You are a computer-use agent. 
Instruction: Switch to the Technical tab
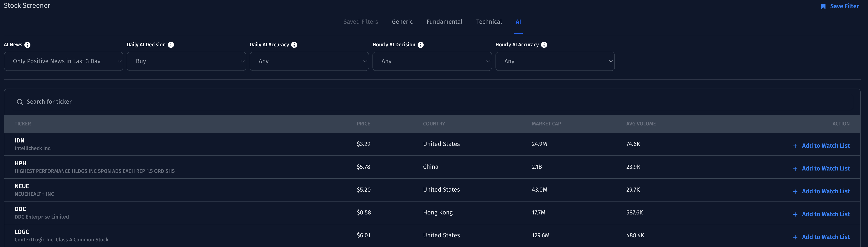coord(489,22)
